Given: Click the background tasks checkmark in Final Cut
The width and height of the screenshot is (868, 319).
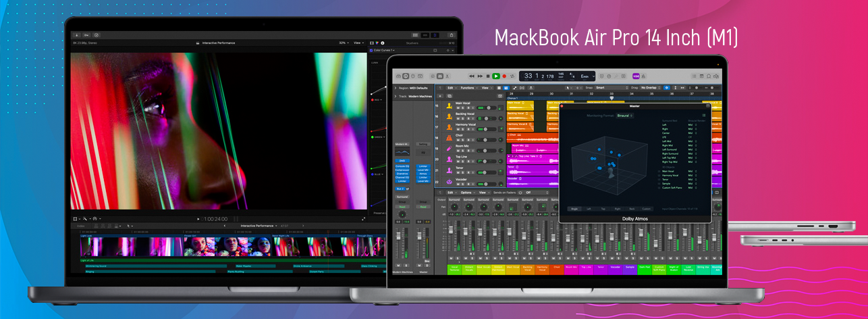Looking at the screenshot, I should point(97,35).
